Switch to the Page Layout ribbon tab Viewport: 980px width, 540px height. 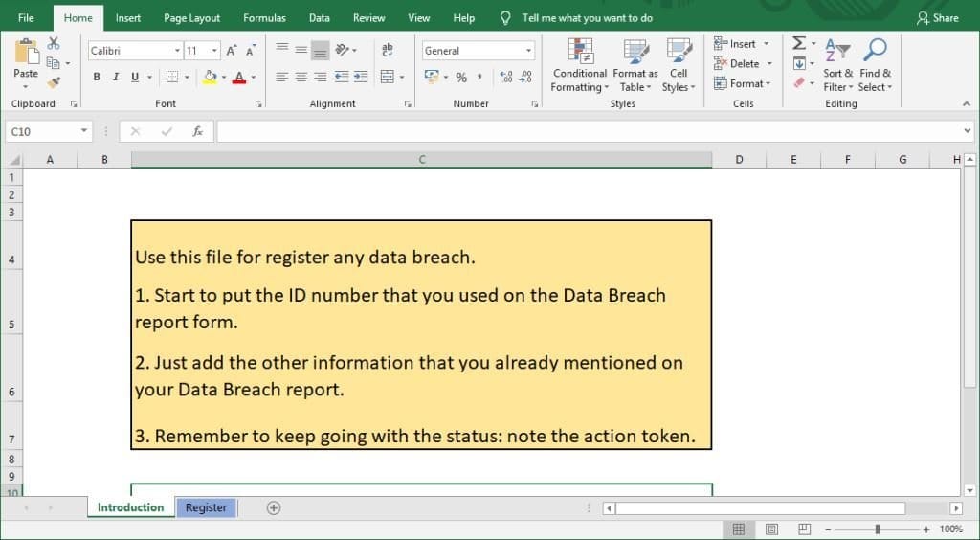191,18
